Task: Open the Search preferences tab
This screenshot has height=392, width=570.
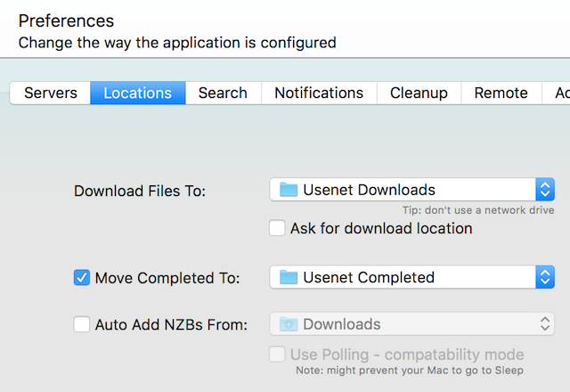Action: [x=223, y=93]
